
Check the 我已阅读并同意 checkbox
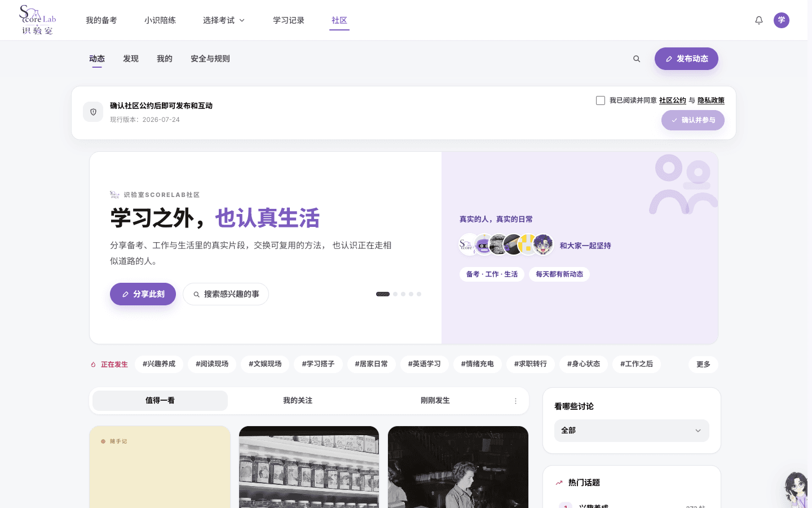[601, 100]
